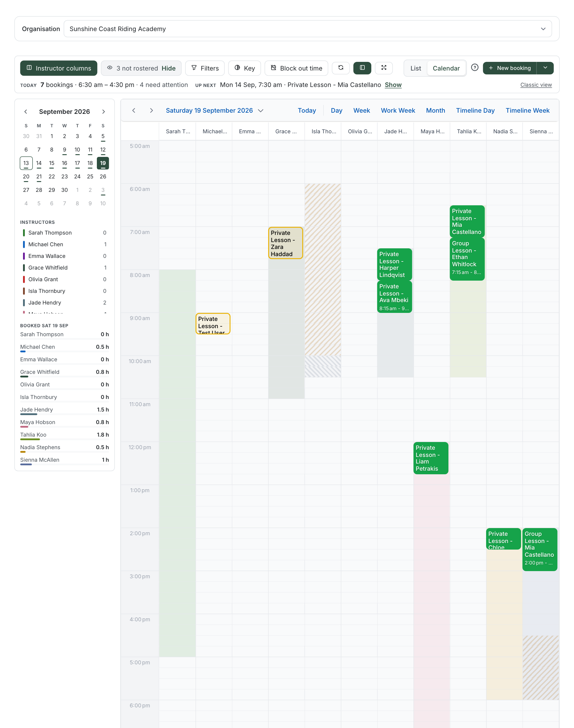The image size is (574, 728).
Task: Open Liam Petrakis private lesson booking
Action: [430, 458]
